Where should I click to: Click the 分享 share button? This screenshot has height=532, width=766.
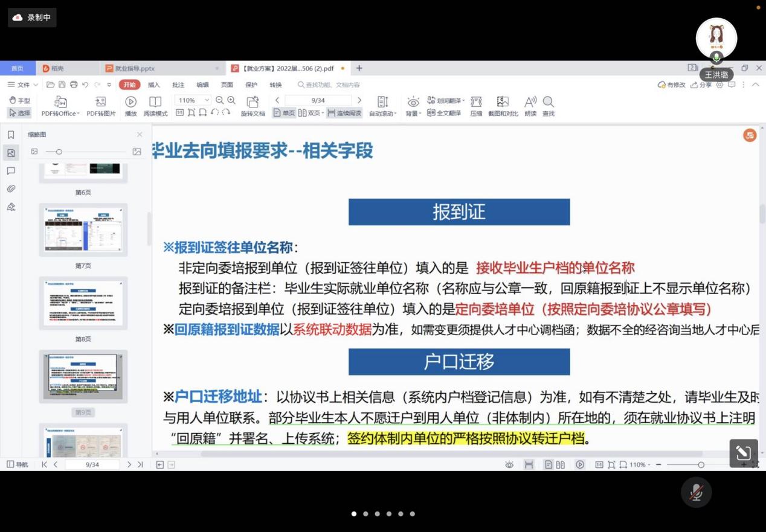pyautogui.click(x=701, y=85)
